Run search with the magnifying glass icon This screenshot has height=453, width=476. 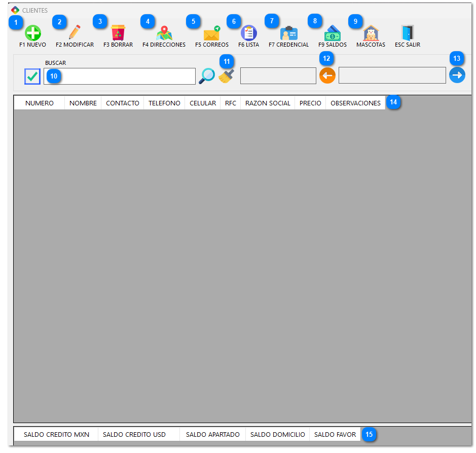click(x=206, y=76)
